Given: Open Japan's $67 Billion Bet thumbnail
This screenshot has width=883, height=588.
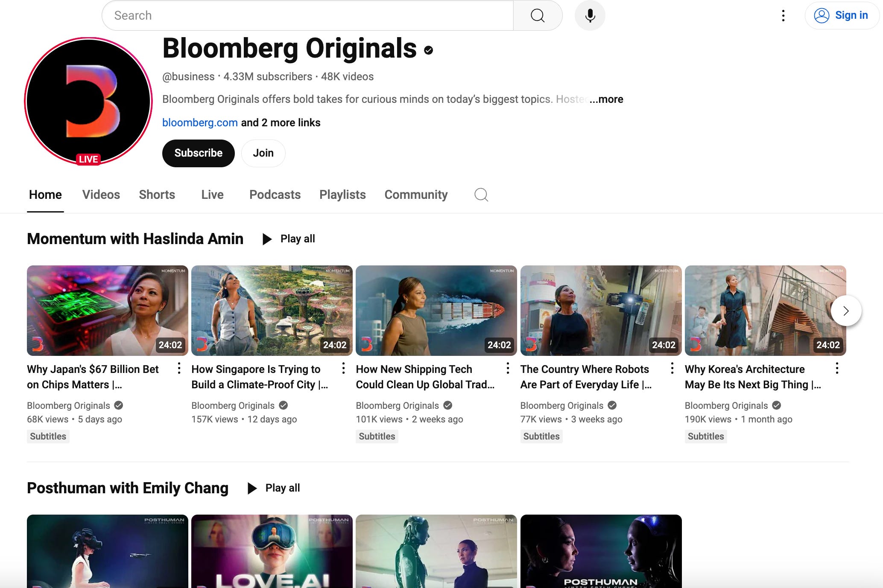Looking at the screenshot, I should (x=108, y=311).
